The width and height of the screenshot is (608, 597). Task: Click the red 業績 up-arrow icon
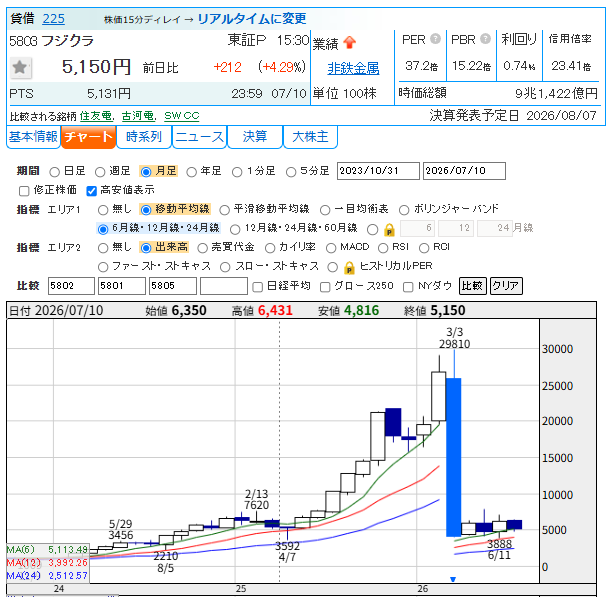click(x=350, y=42)
